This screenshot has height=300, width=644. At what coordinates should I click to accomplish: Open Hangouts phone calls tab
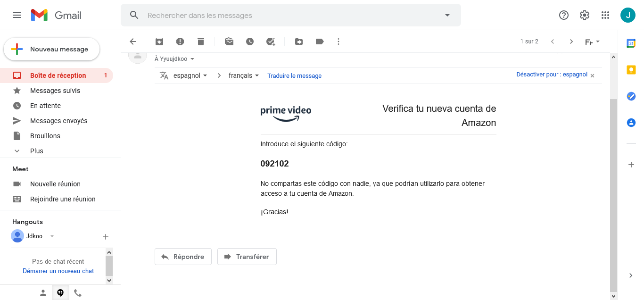[78, 293]
